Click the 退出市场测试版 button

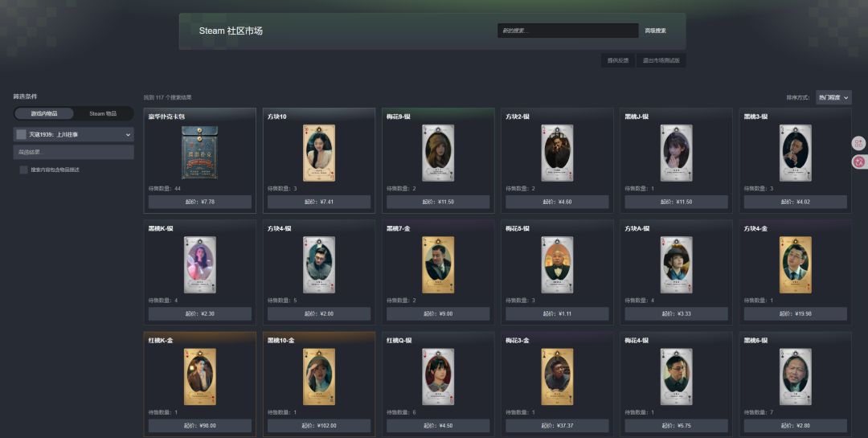click(x=661, y=60)
